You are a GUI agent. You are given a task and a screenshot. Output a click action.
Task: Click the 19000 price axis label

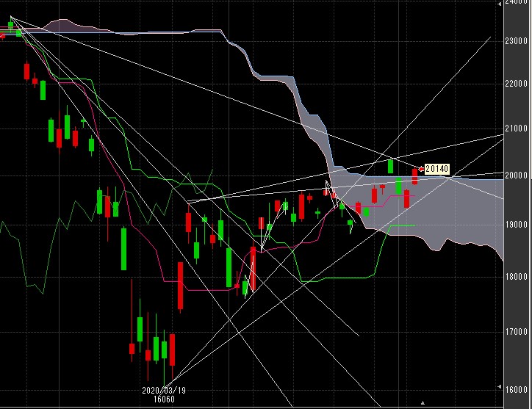517,225
